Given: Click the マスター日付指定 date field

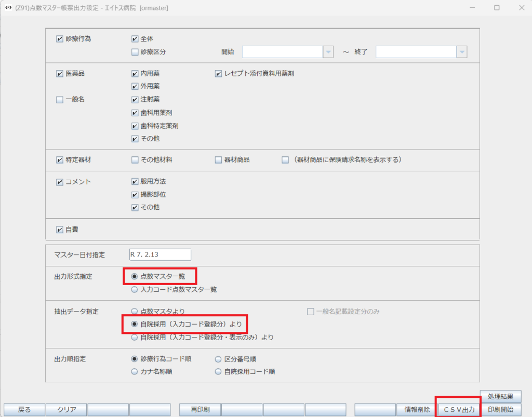Looking at the screenshot, I should tap(160, 254).
